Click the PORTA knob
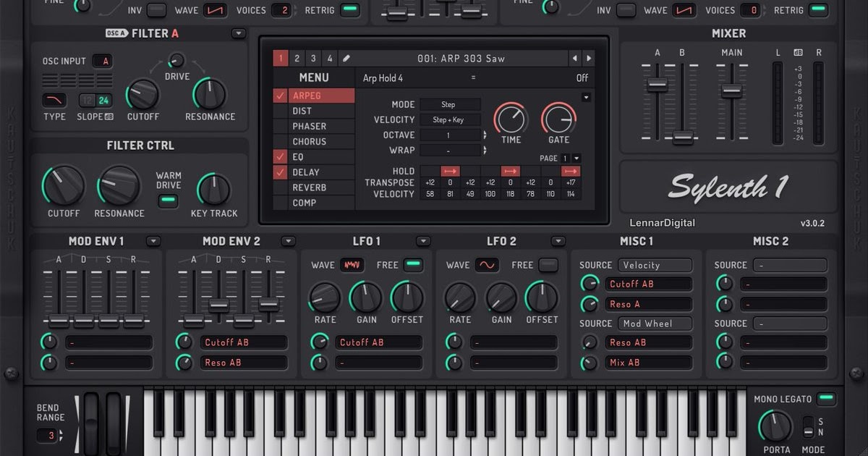 pyautogui.click(x=776, y=427)
